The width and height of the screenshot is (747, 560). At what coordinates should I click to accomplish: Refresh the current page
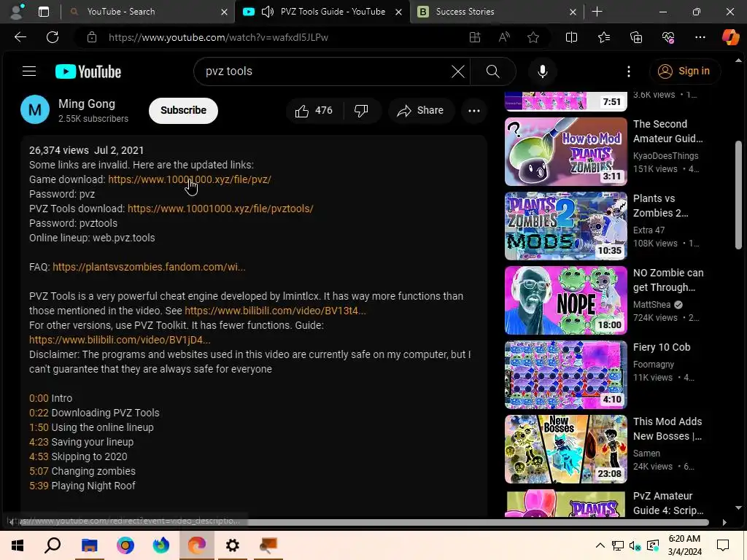[x=53, y=37]
